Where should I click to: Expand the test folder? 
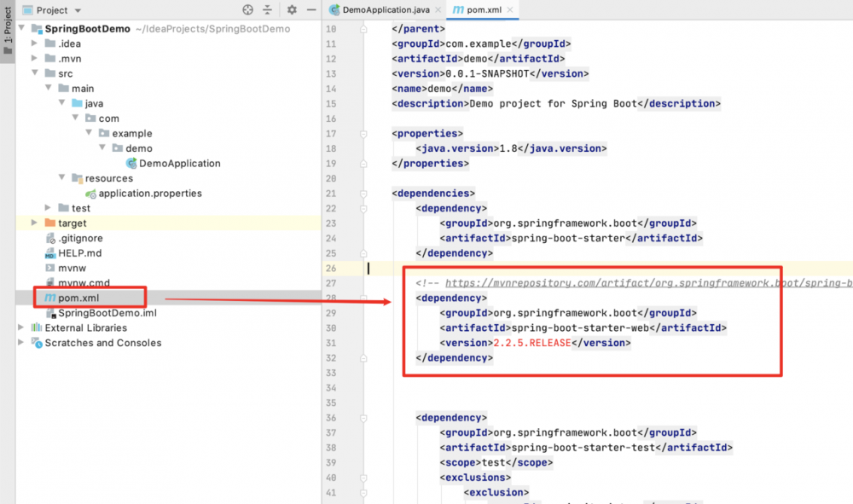point(48,208)
